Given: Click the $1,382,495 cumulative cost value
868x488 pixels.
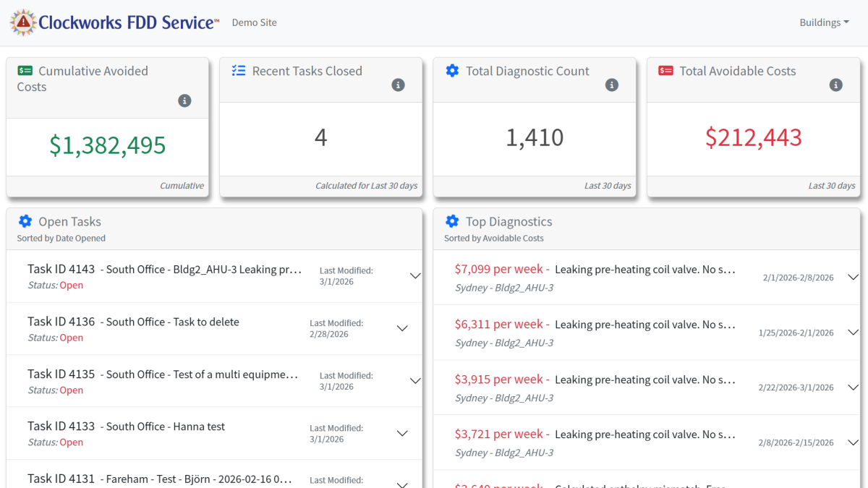Looking at the screenshot, I should (x=107, y=145).
